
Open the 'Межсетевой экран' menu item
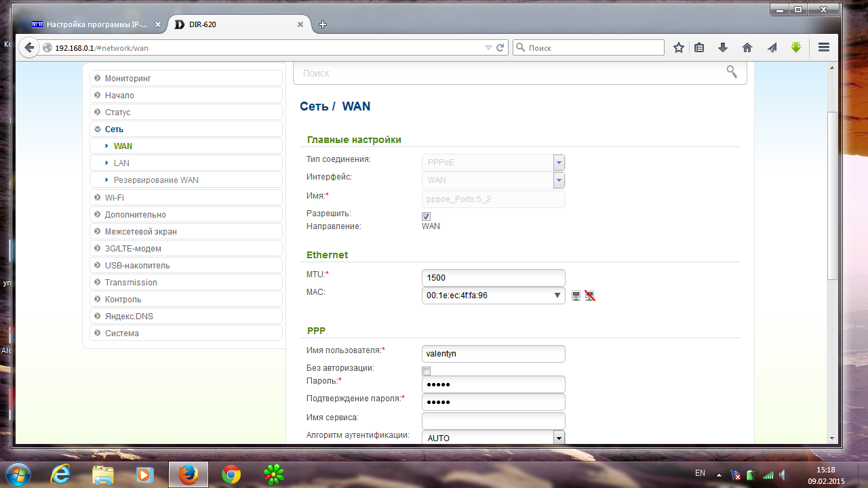186,231
